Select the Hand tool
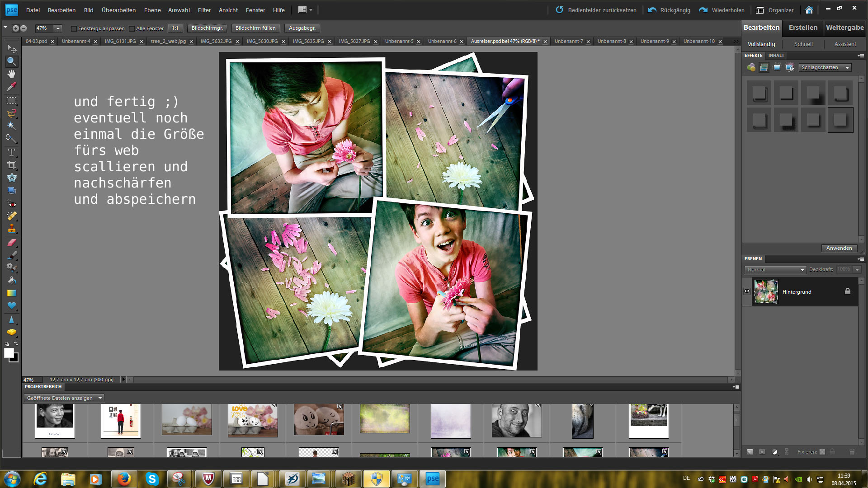The image size is (868, 488). (x=12, y=74)
